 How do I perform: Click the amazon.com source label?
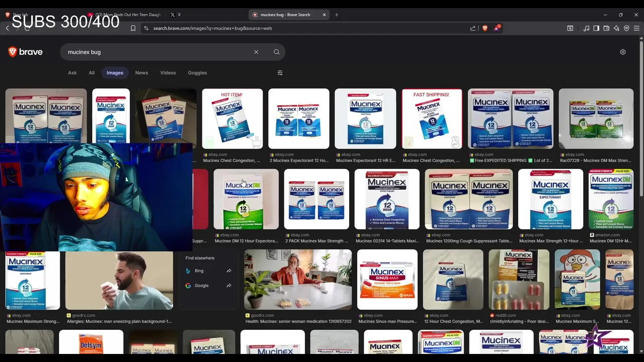(608, 235)
